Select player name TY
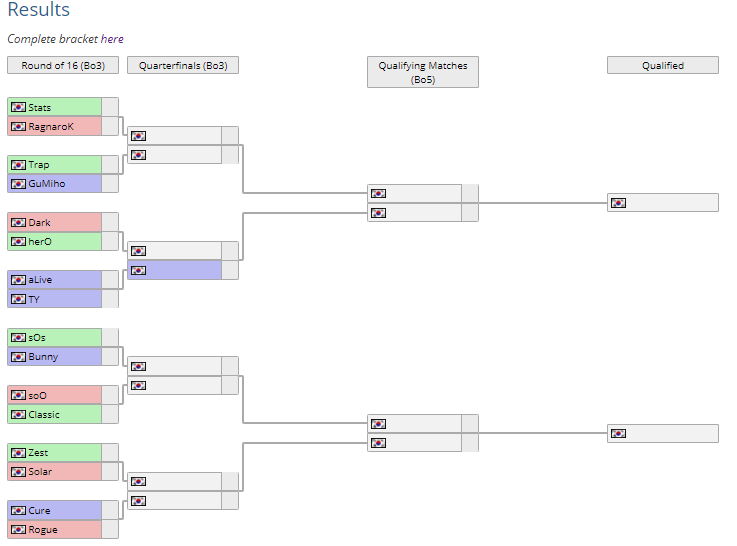Viewport: 737px width, 546px height. pos(34,299)
